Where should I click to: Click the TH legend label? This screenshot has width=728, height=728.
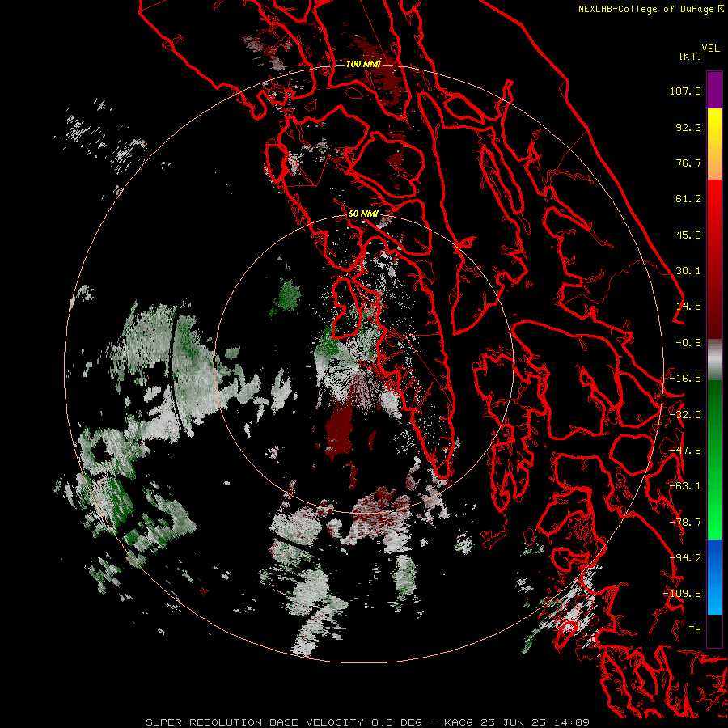coord(695,630)
